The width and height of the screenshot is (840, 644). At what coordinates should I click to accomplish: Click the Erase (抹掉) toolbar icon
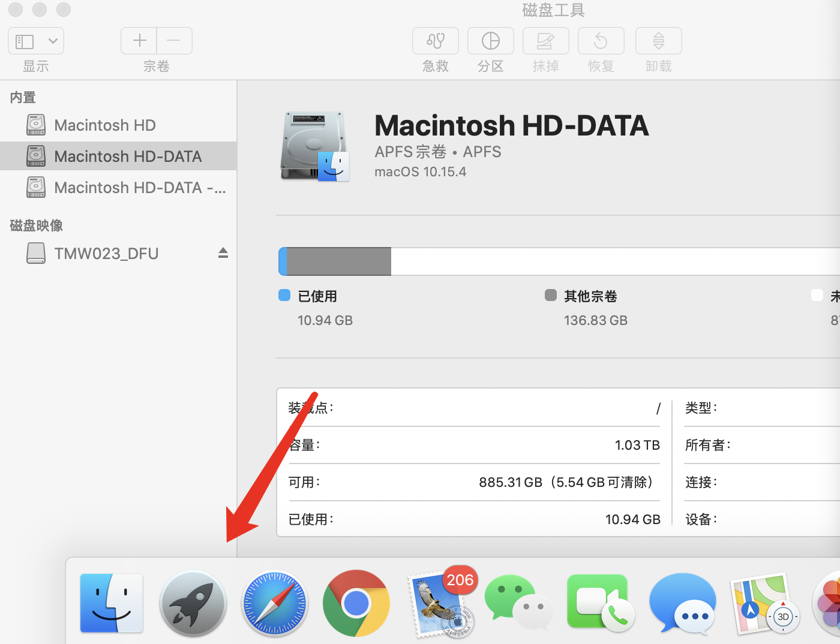tap(546, 41)
